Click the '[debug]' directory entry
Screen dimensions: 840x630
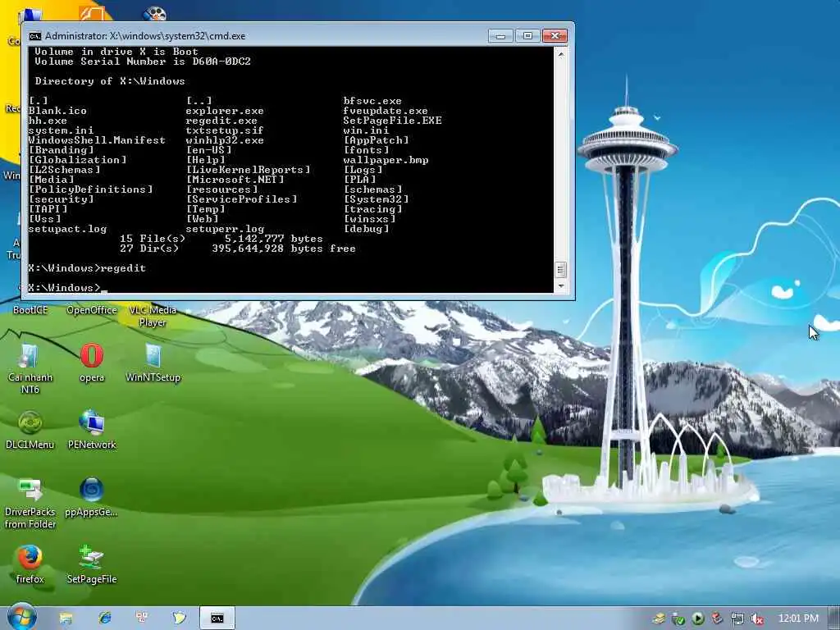(x=366, y=230)
